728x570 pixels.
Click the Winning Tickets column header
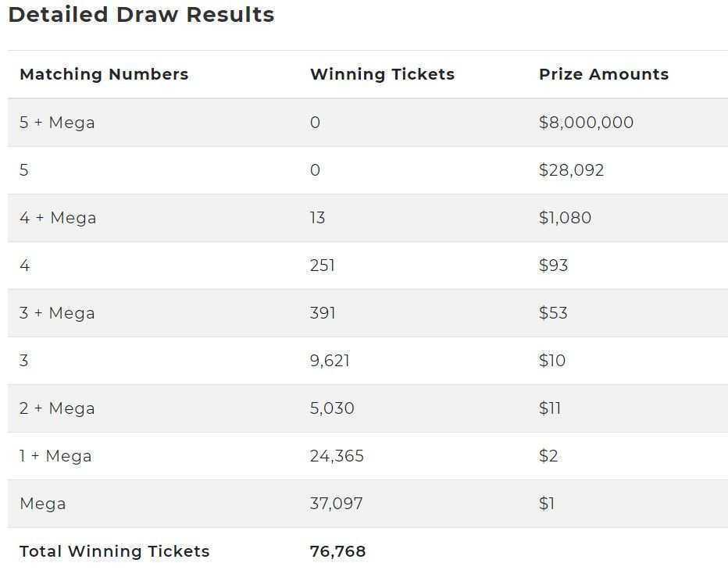[382, 74]
